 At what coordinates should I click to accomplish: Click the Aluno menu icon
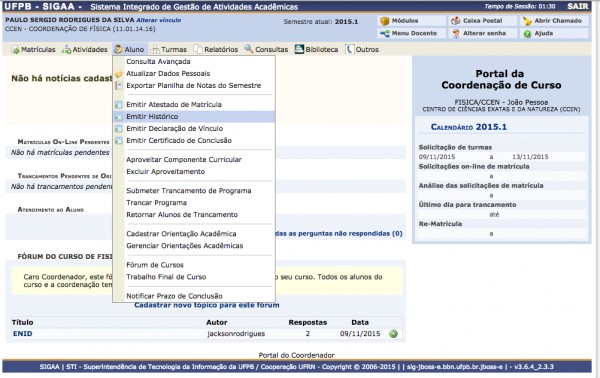click(118, 49)
